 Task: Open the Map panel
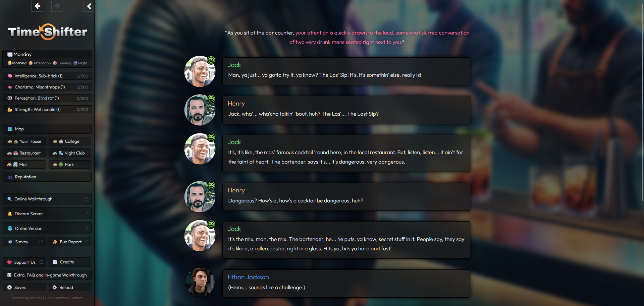[x=47, y=129]
